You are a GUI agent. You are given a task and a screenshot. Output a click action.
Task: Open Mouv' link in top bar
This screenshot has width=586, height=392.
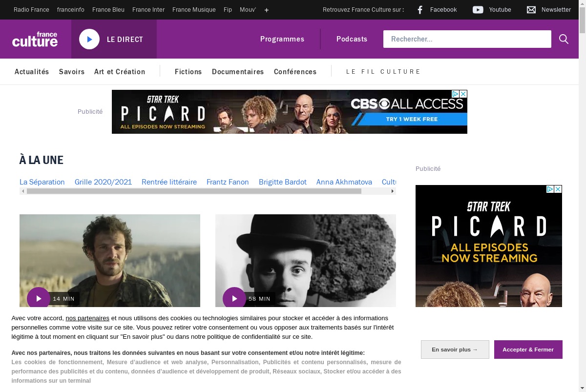[x=248, y=10]
